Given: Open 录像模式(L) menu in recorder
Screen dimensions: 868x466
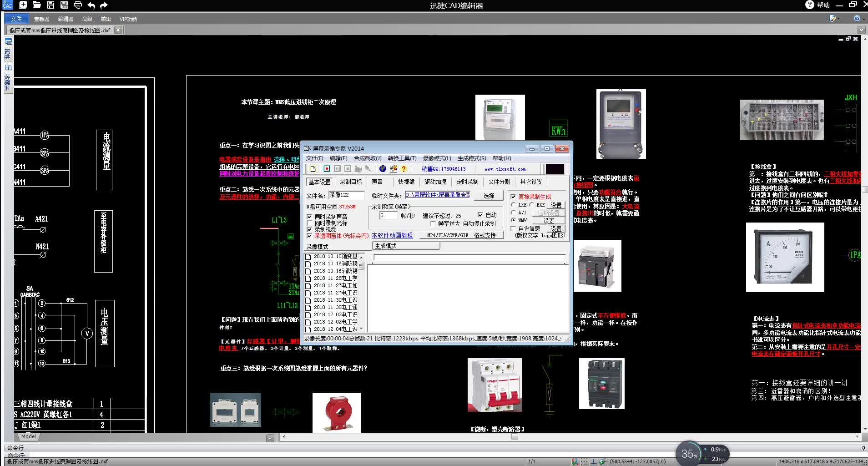Looking at the screenshot, I should 437,158.
